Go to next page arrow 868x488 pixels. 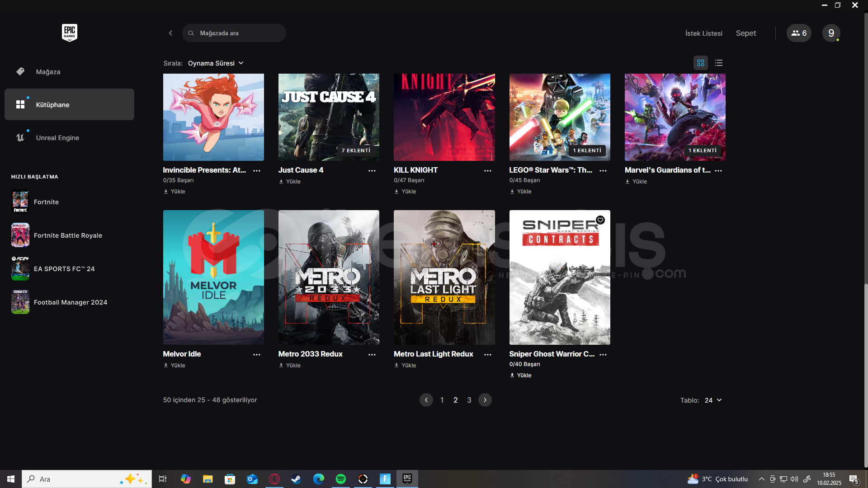coord(485,400)
